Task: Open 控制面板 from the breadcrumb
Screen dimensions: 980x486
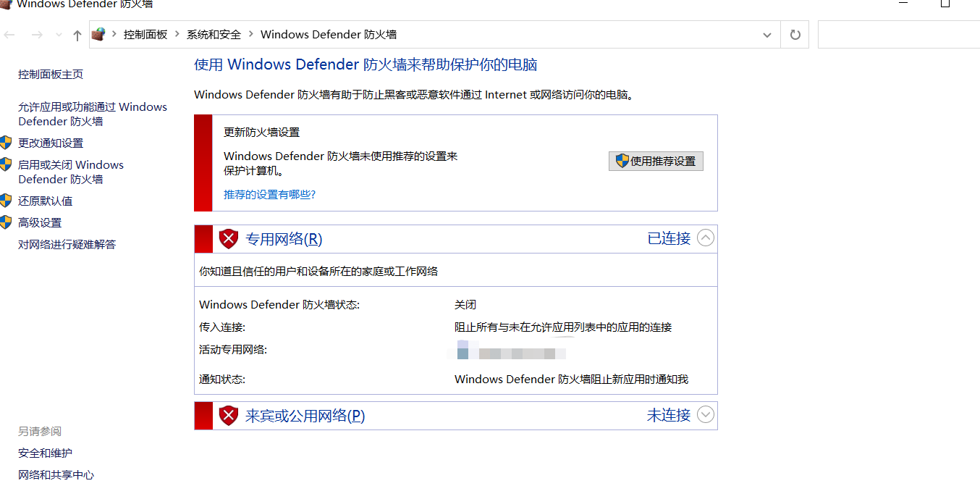Action: [146, 34]
